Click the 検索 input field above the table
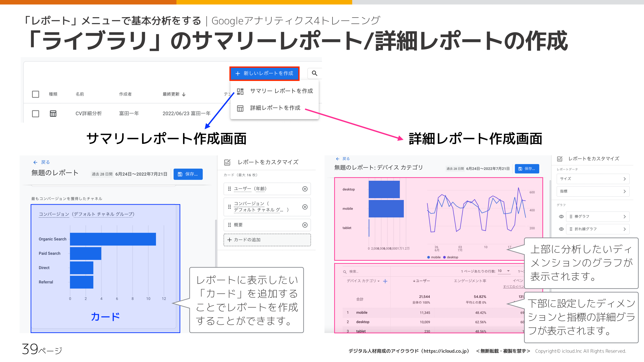Screen dimensions: 644x362 tap(354, 271)
